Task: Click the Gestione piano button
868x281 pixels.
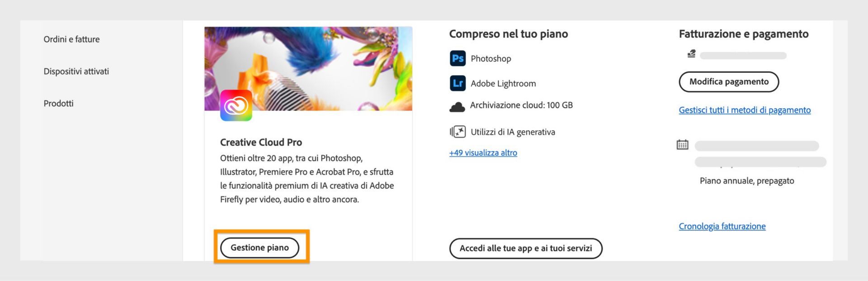Action: click(x=259, y=248)
